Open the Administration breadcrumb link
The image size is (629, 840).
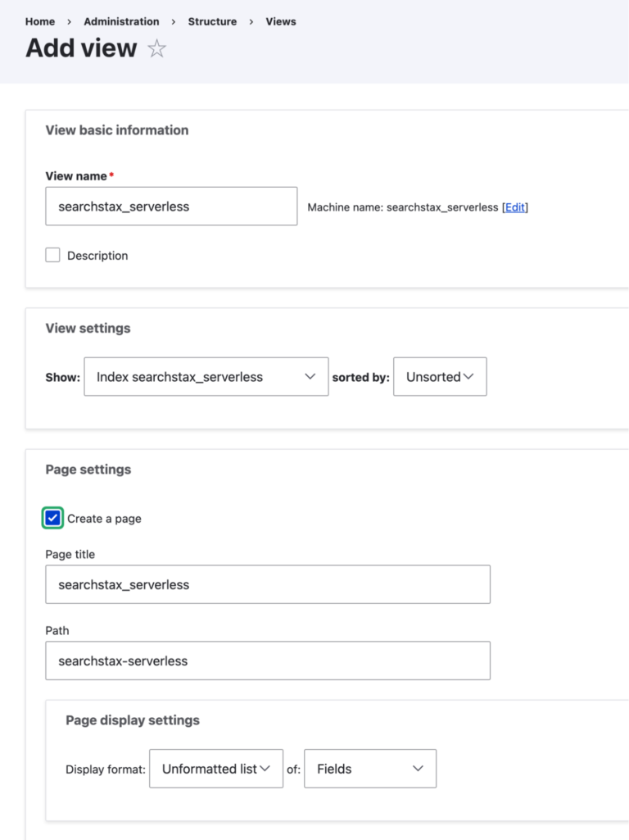click(x=121, y=21)
